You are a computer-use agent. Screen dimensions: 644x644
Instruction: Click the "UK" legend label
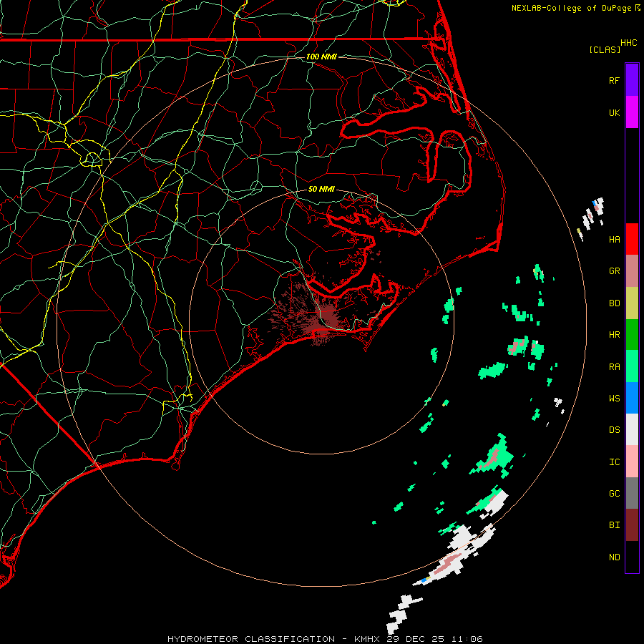click(x=614, y=113)
